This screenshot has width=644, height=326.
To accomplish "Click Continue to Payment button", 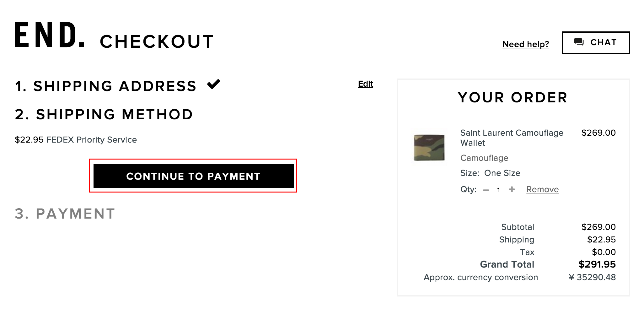I will click(x=193, y=176).
